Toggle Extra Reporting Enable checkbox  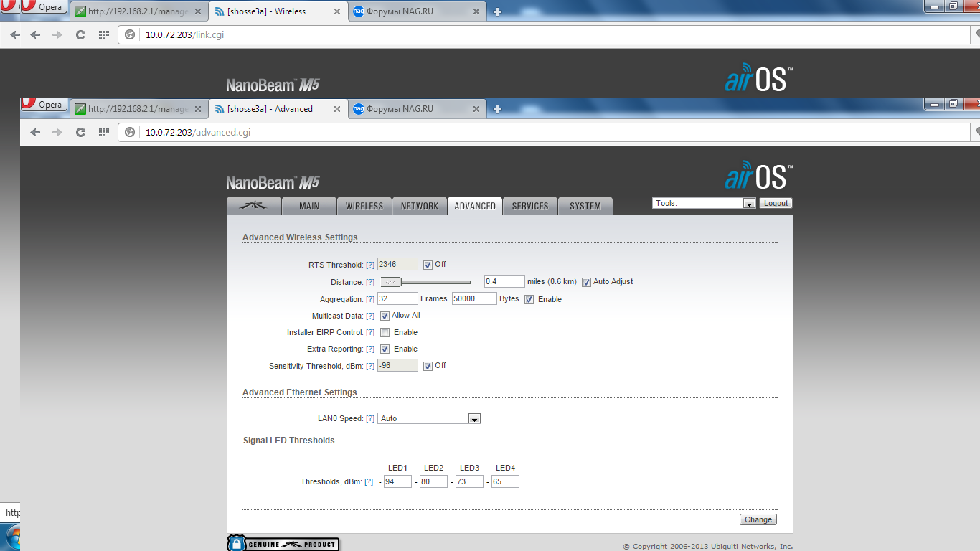tap(385, 349)
